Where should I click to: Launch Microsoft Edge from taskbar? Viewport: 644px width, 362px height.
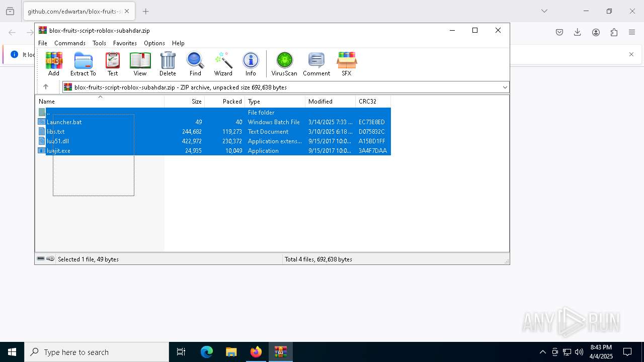[x=207, y=352]
